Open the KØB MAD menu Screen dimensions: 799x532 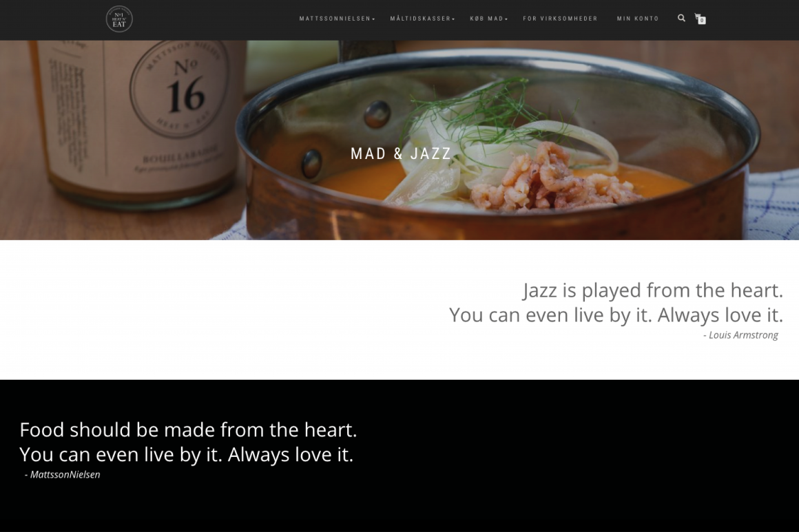pos(488,19)
